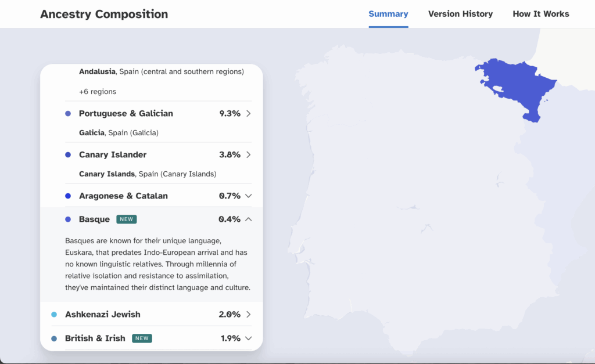Click the Aragonese & Catalan color dot
The image size is (595, 364).
click(68, 196)
